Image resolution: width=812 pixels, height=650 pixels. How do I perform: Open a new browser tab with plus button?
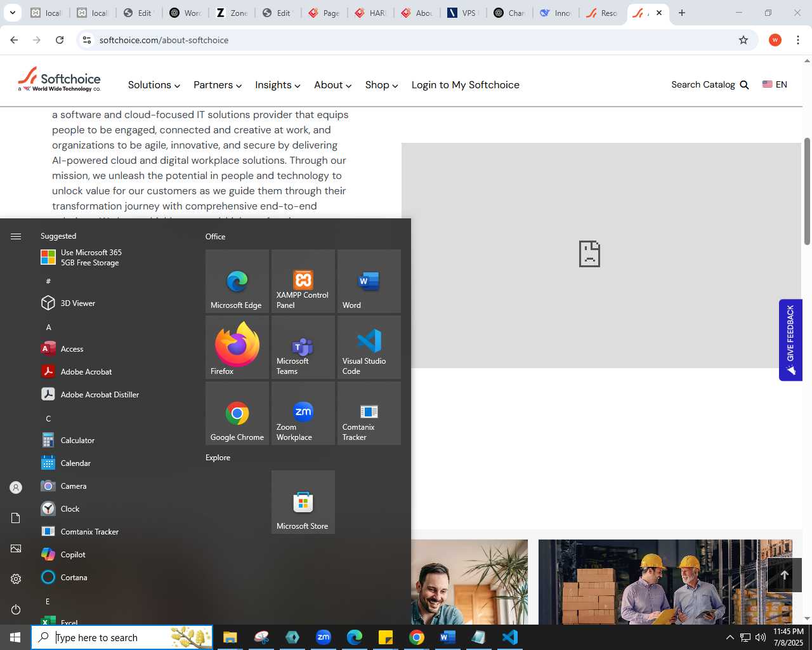682,13
